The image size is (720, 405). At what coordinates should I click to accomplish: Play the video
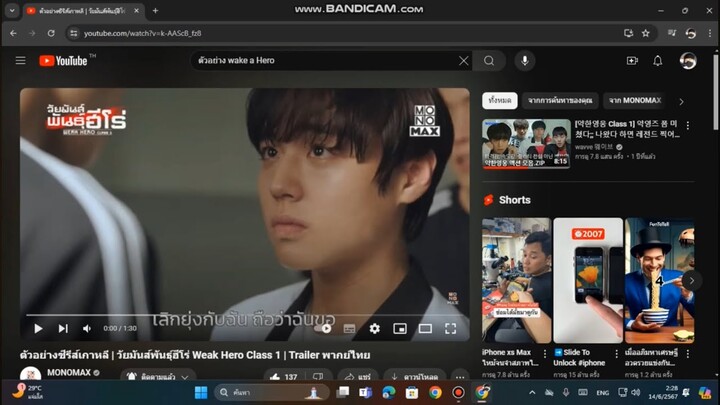(x=38, y=328)
